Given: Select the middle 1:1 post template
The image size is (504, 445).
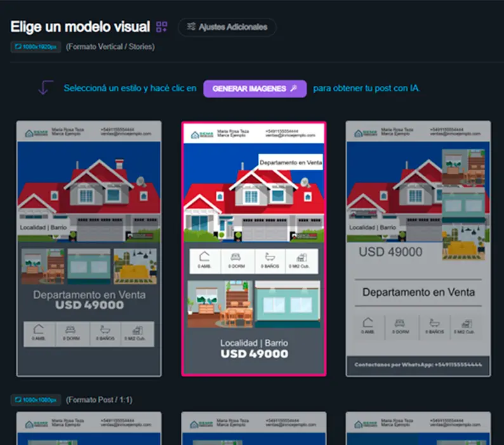Looking at the screenshot, I should 254,428.
